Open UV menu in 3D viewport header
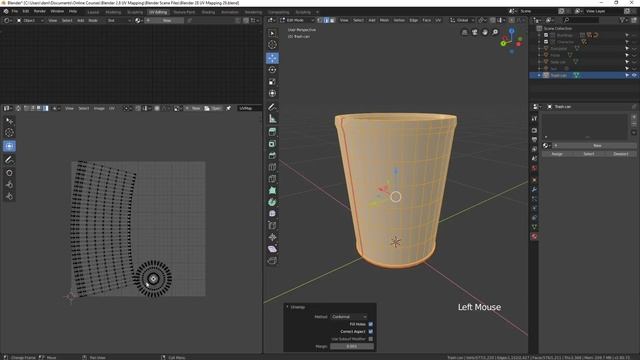640x360 pixels. 438,20
